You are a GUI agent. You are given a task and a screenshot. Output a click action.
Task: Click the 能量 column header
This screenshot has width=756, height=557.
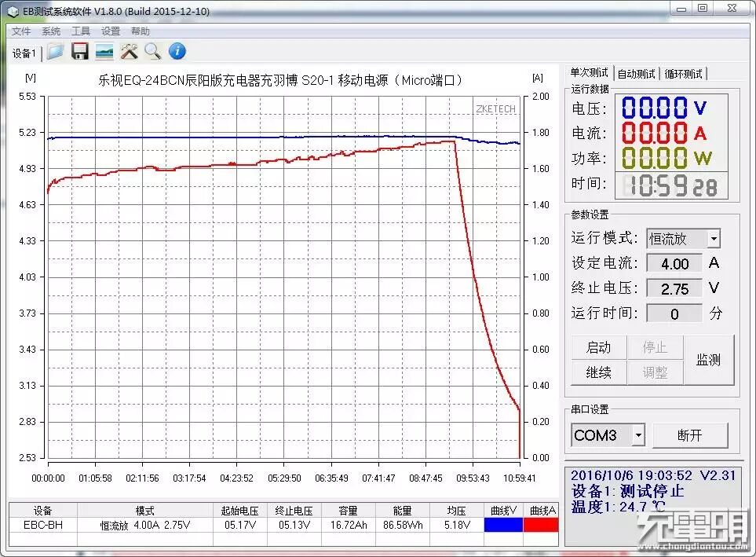[x=403, y=511]
